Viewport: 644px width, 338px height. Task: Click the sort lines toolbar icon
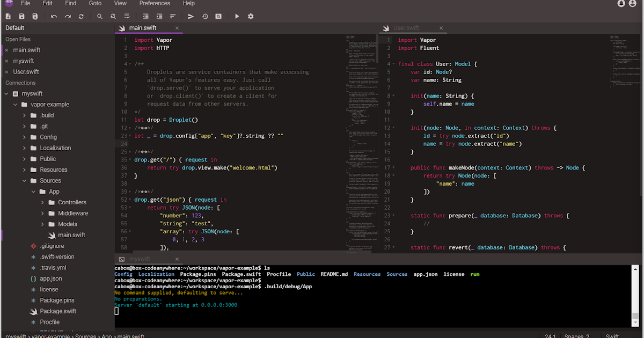click(x=172, y=17)
